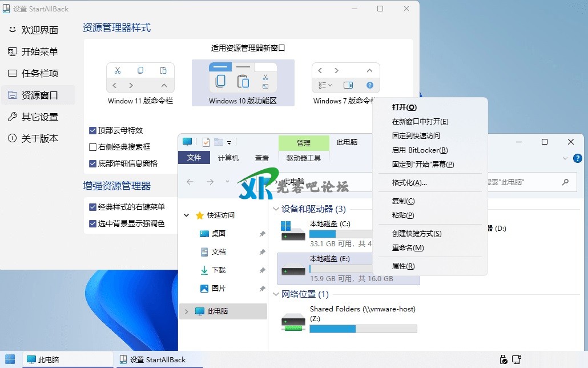Open the 查看 ribbon tab
This screenshot has width=588, height=368.
point(262,158)
